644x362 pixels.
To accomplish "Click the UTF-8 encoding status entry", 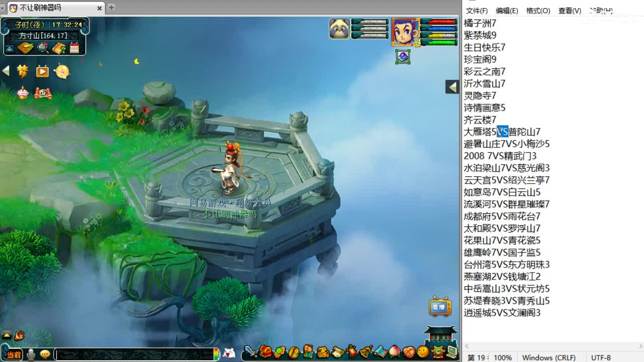I will point(601,357).
